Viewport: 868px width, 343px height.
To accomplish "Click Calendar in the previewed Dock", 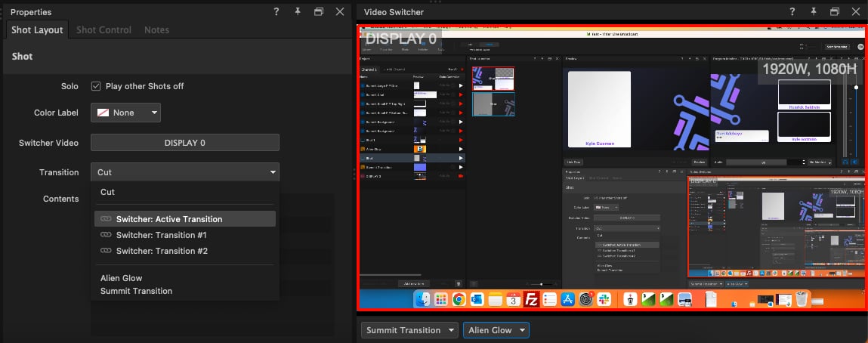I will click(x=513, y=299).
